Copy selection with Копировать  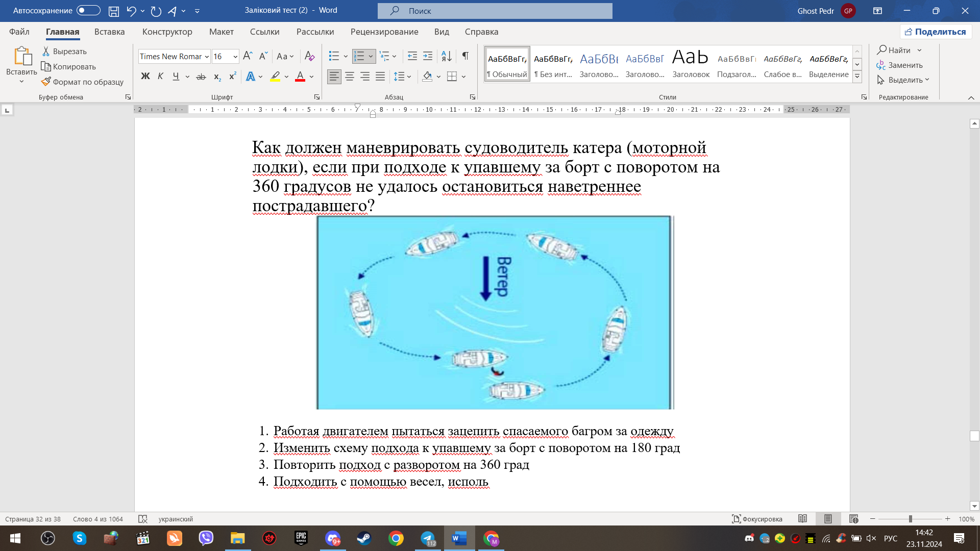tap(68, 67)
